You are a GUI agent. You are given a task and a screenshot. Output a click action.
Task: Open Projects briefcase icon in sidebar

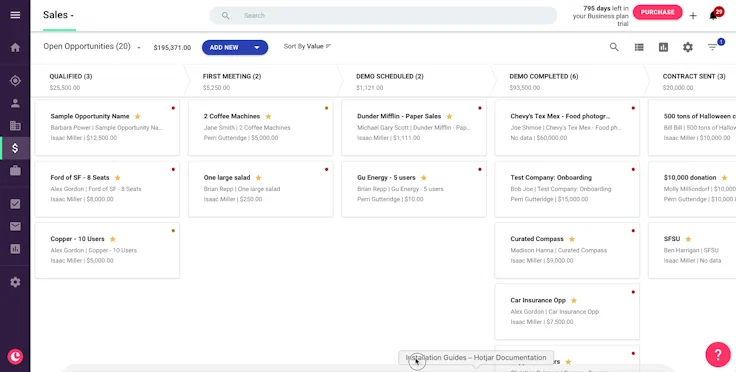15,171
